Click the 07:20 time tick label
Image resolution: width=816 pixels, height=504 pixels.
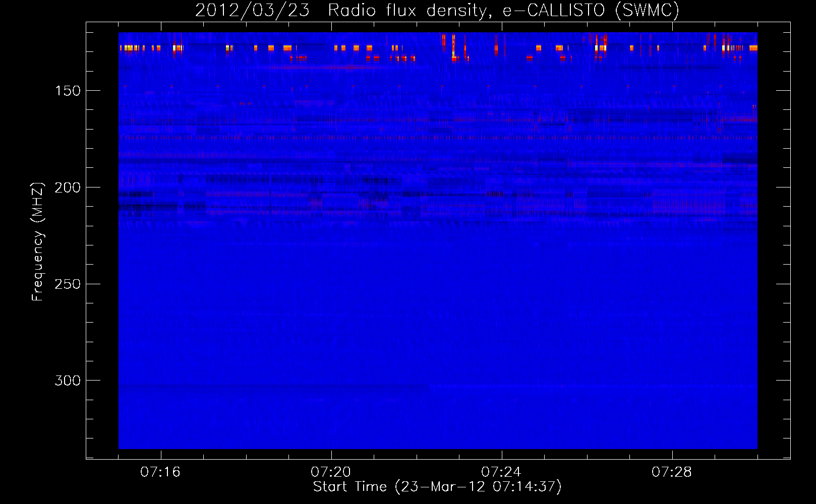[x=331, y=472]
